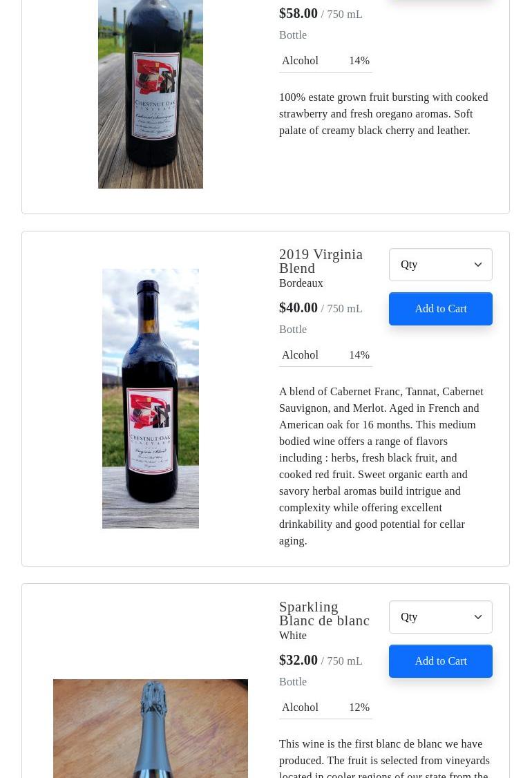Click the Alcohol 14% row for Virginia Blend
The height and width of the screenshot is (778, 532).
click(325, 355)
